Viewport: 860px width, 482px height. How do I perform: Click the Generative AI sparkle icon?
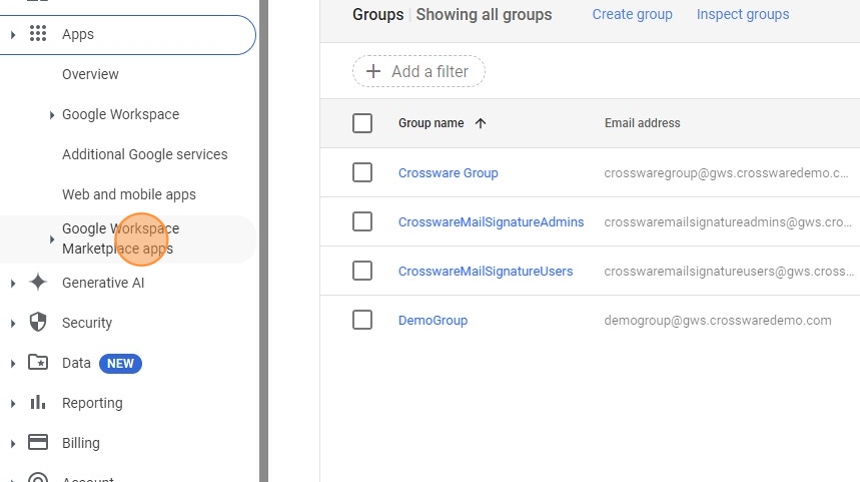38,283
